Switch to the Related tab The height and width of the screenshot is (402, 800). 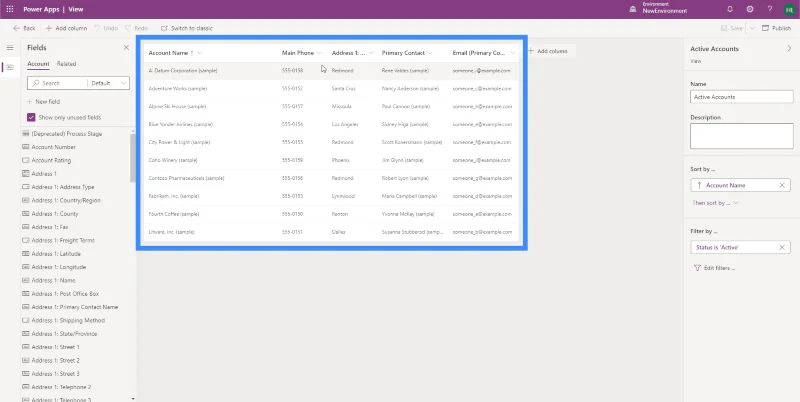[x=66, y=64]
